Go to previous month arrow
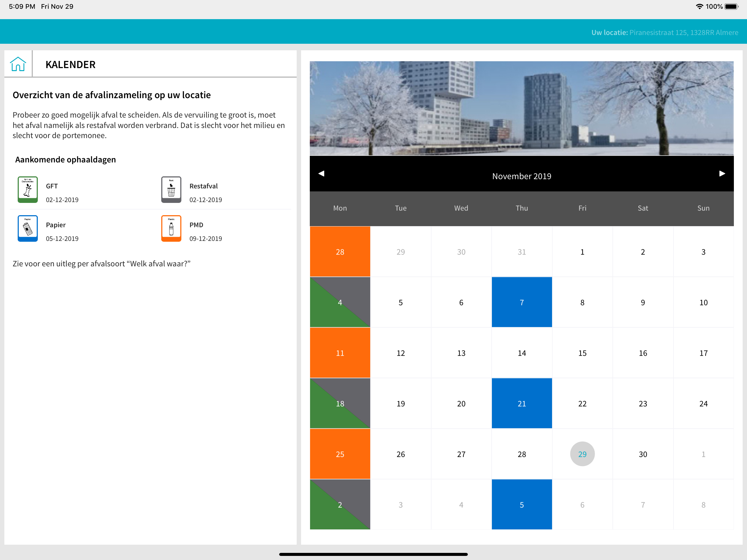Screen dimensions: 747x560 point(321,174)
